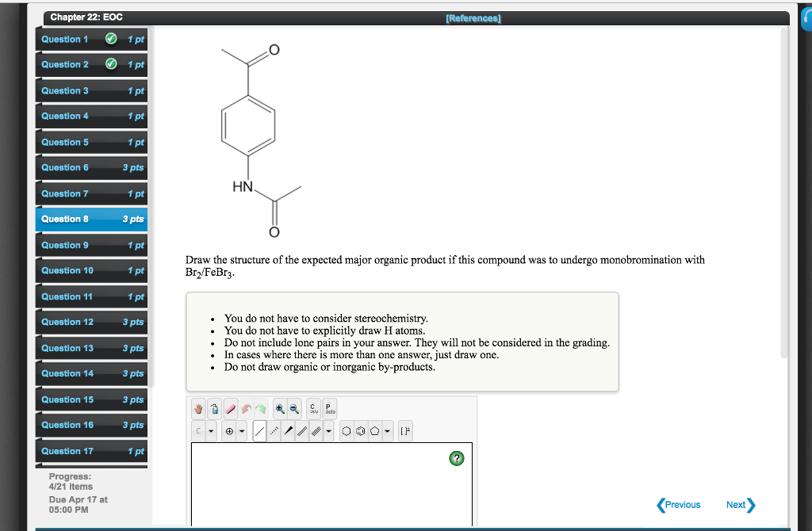Jump to Question 3 in the list
Viewport: 812px width, 531px height.
91,91
